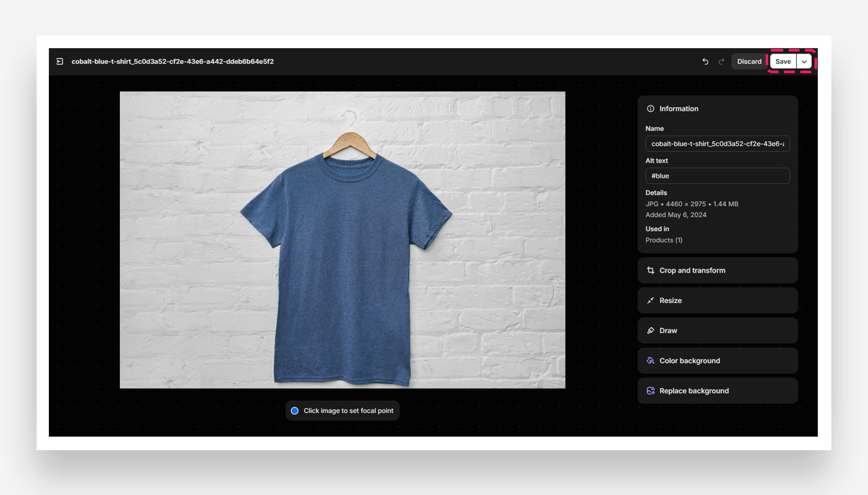This screenshot has height=495, width=868.
Task: Focus the Alt text field
Action: (717, 176)
